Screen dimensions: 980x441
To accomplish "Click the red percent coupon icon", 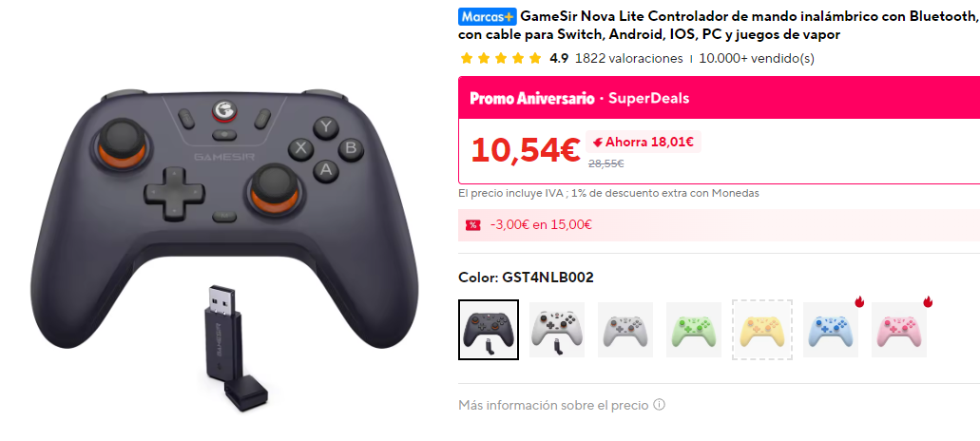I will (x=473, y=225).
